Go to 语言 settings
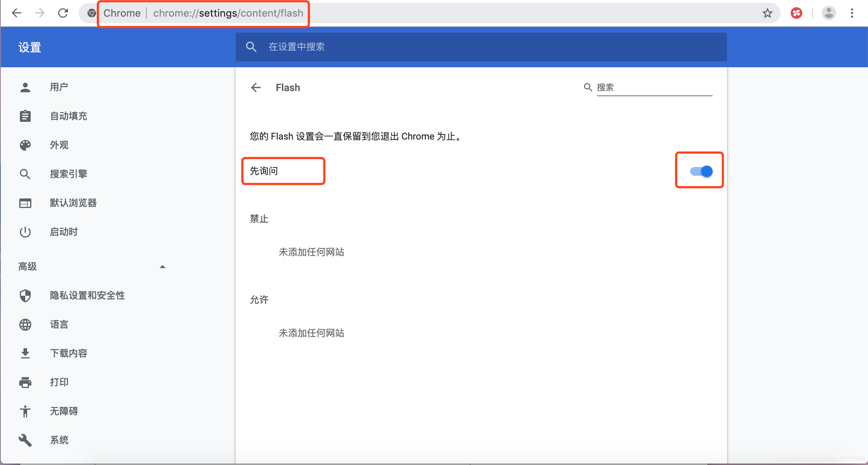Screen dimensions: 868x465 [x=59, y=324]
